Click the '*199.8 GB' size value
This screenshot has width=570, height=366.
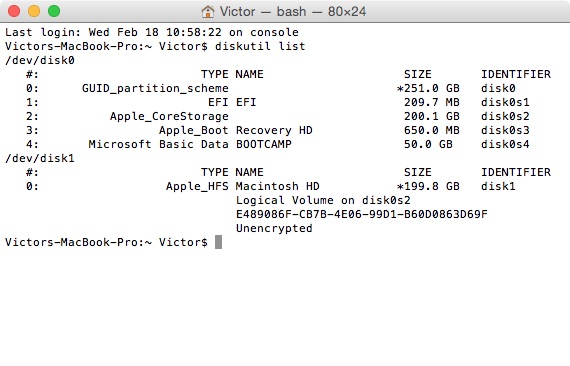[x=428, y=186]
